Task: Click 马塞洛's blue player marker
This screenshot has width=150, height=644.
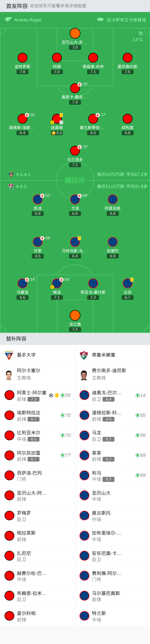Action: (22, 283)
